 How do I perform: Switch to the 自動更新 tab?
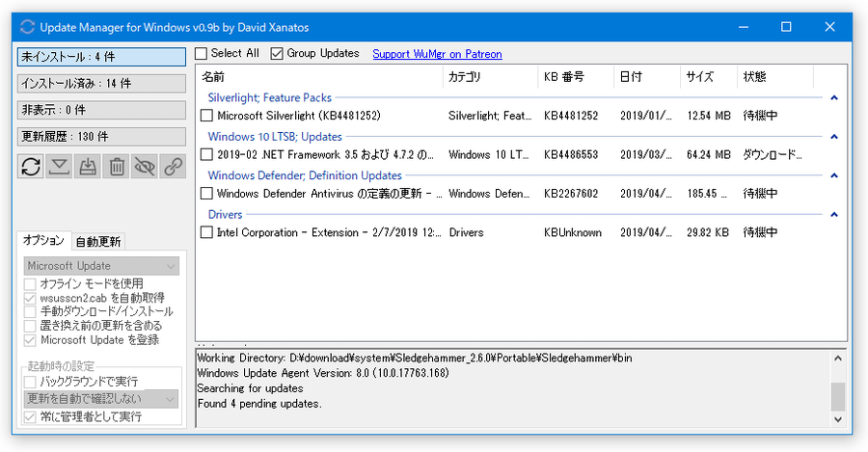pyautogui.click(x=98, y=242)
